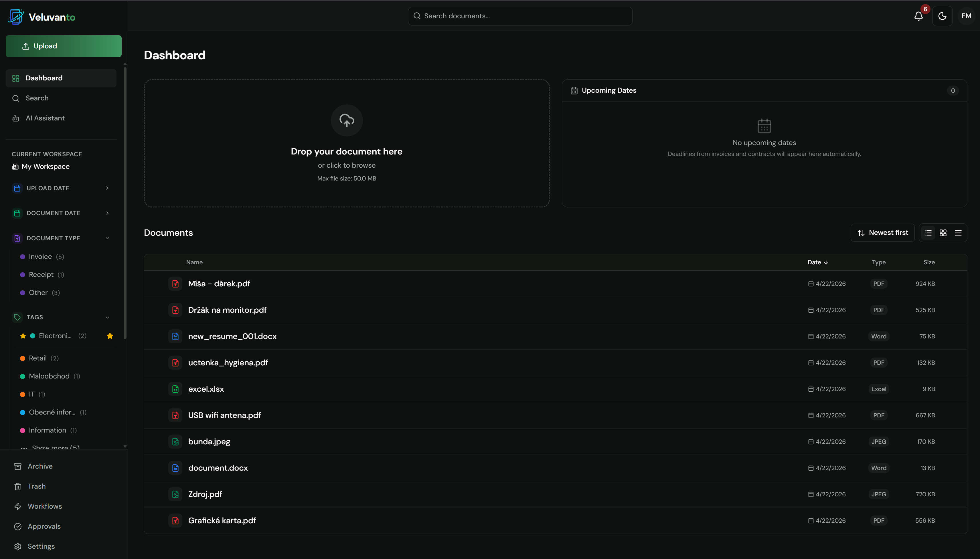The height and width of the screenshot is (559, 980).
Task: Click the PDF icon for Míša – dárek.pdf
Action: [175, 284]
